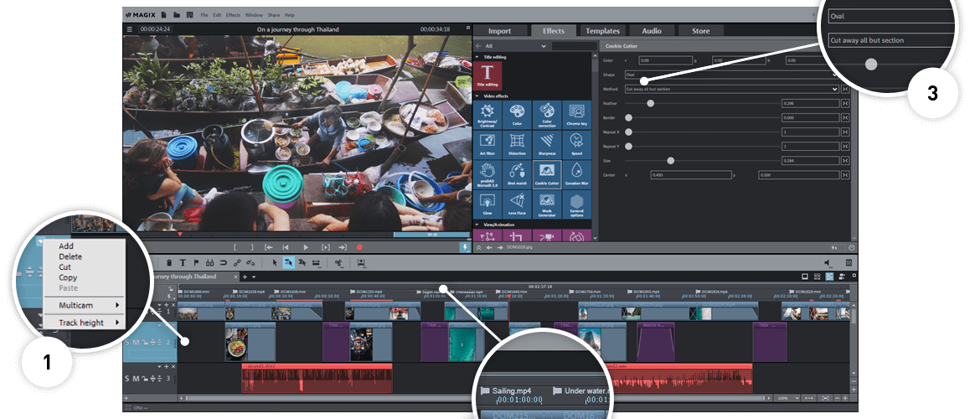The image size is (980, 419).
Task: Click the trash delete icon in timeline toolbar
Action: [168, 263]
